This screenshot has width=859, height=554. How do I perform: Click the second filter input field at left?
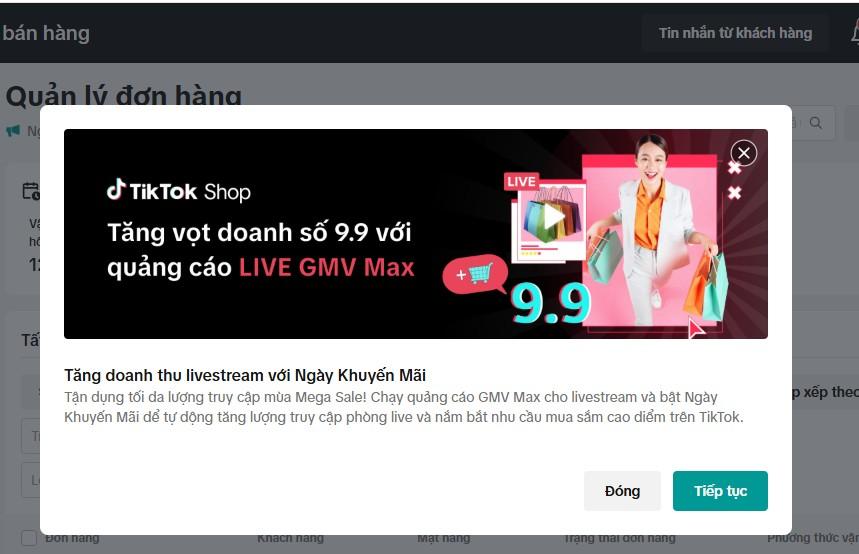coord(31,480)
